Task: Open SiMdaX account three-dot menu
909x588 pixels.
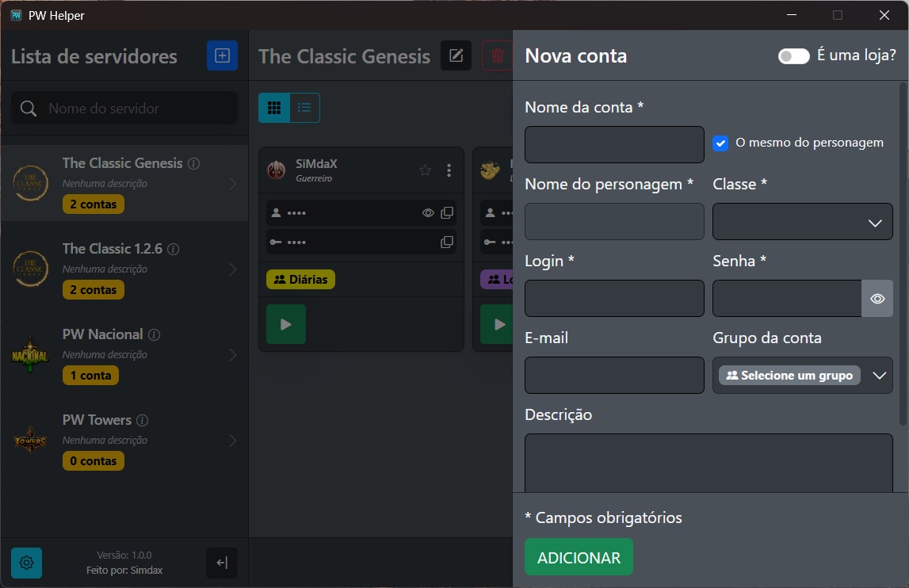Action: pyautogui.click(x=449, y=170)
